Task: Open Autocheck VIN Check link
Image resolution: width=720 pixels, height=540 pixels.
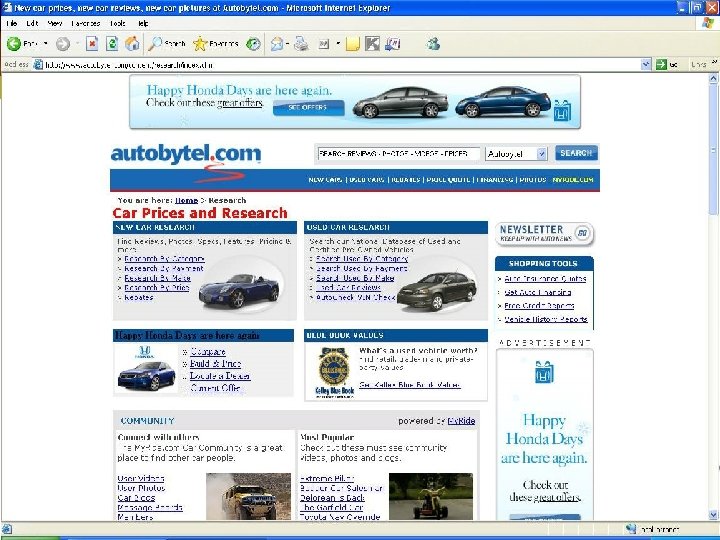Action: click(355, 297)
